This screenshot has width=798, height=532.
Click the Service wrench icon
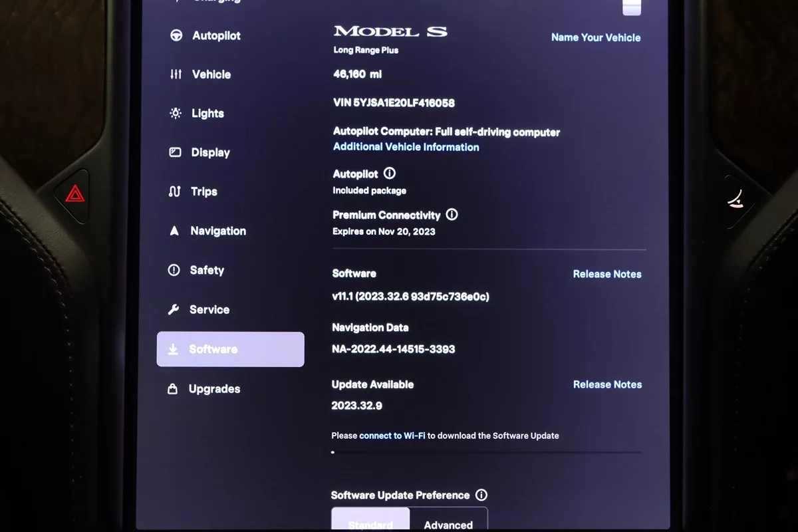tap(174, 310)
